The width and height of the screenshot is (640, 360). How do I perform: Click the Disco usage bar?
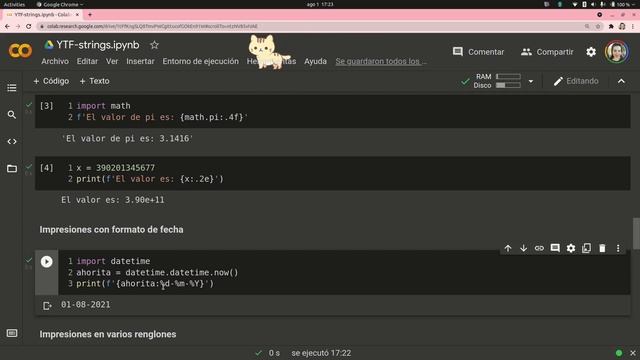coord(508,85)
